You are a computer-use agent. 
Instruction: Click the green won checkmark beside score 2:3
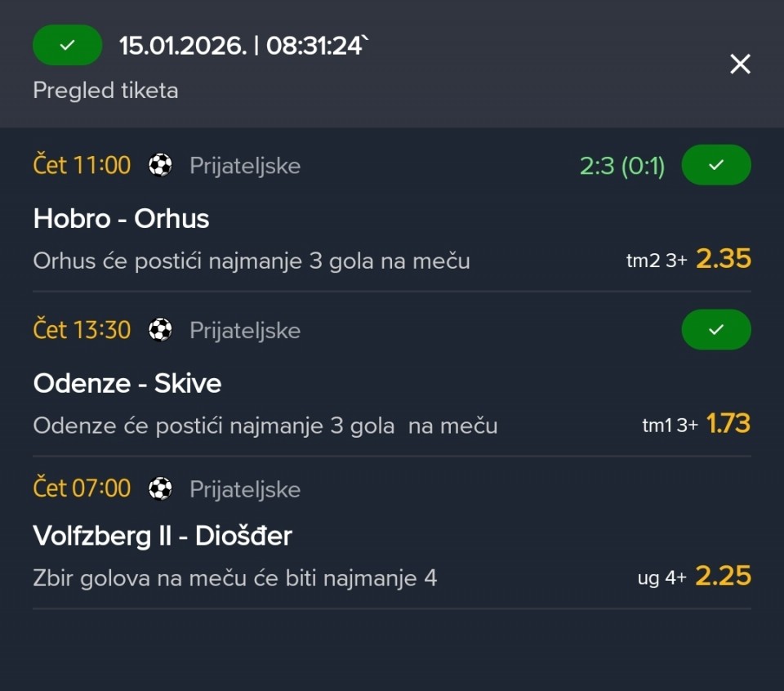tap(716, 165)
